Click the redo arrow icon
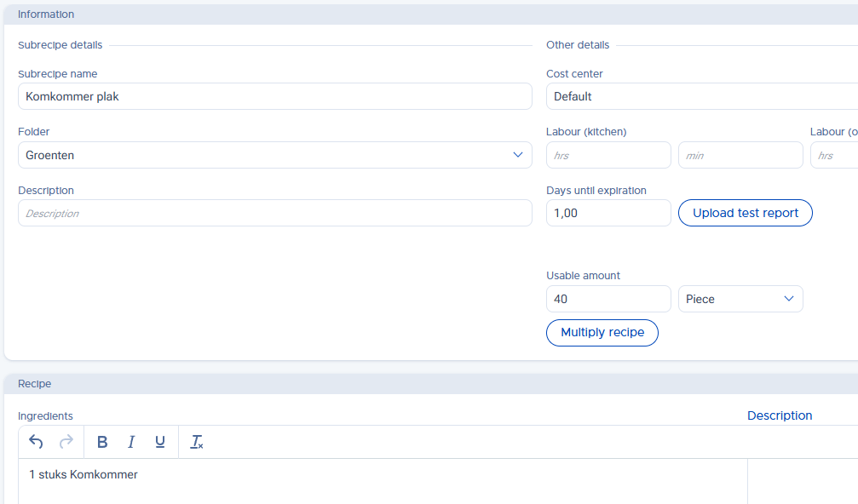 click(x=66, y=442)
